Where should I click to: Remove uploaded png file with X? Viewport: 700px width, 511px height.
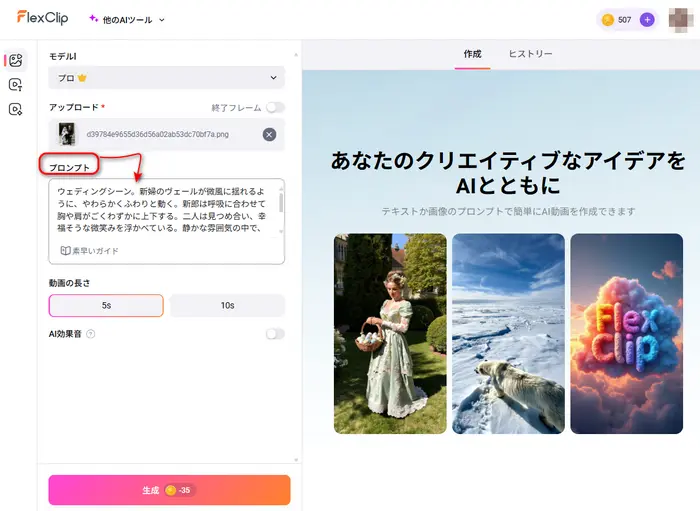(269, 134)
